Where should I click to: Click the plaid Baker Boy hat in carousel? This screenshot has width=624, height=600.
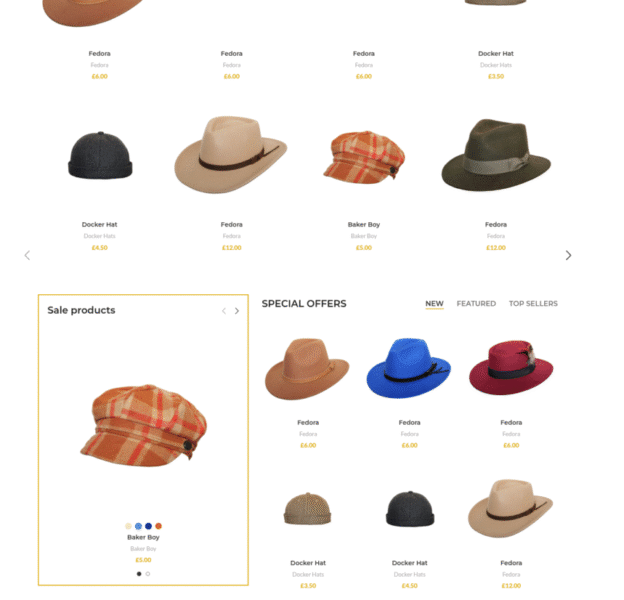[x=364, y=157]
